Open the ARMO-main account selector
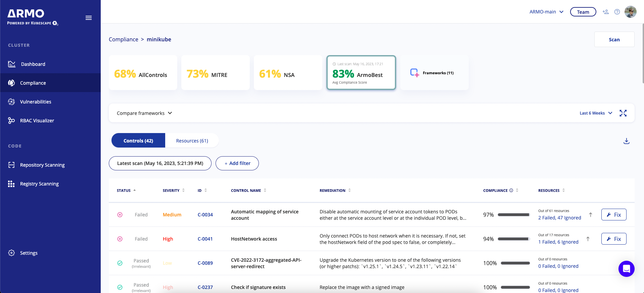 (x=546, y=12)
